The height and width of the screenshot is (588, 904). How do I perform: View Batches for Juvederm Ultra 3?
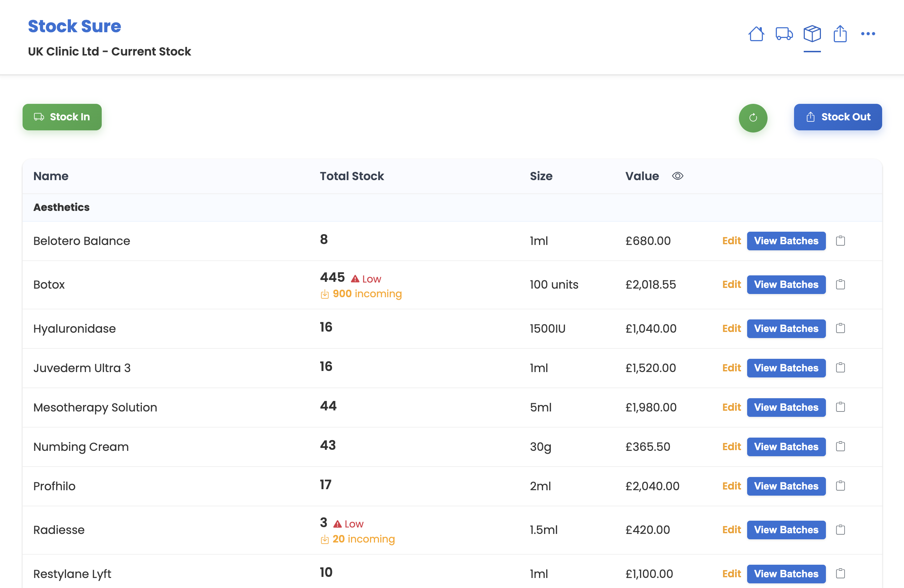(x=786, y=368)
